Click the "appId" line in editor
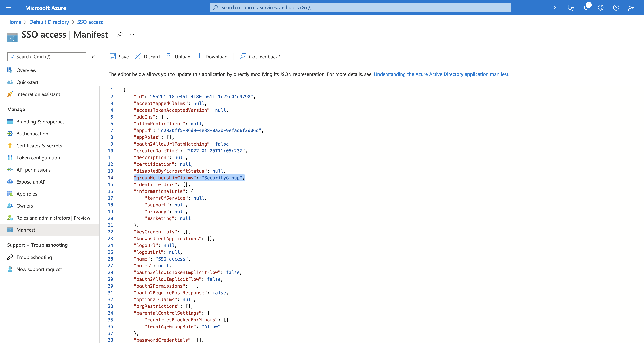Screen dimensions: 644x343 (x=199, y=130)
